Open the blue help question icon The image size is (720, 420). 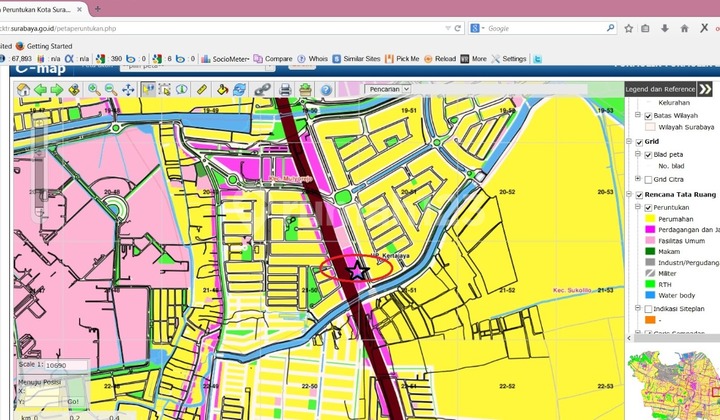pyautogui.click(x=326, y=90)
